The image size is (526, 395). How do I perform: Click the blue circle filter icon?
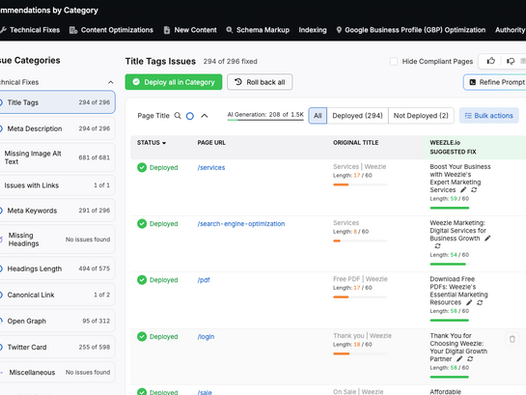point(190,116)
